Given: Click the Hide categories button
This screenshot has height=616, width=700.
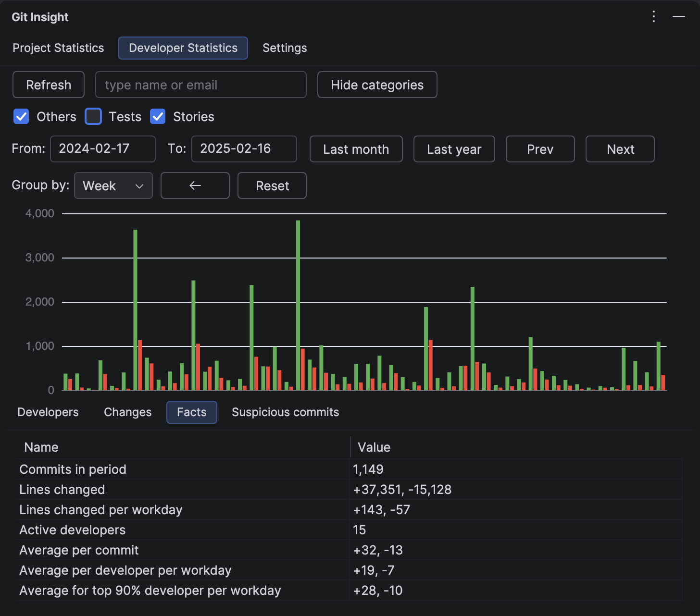Looking at the screenshot, I should tap(377, 85).
